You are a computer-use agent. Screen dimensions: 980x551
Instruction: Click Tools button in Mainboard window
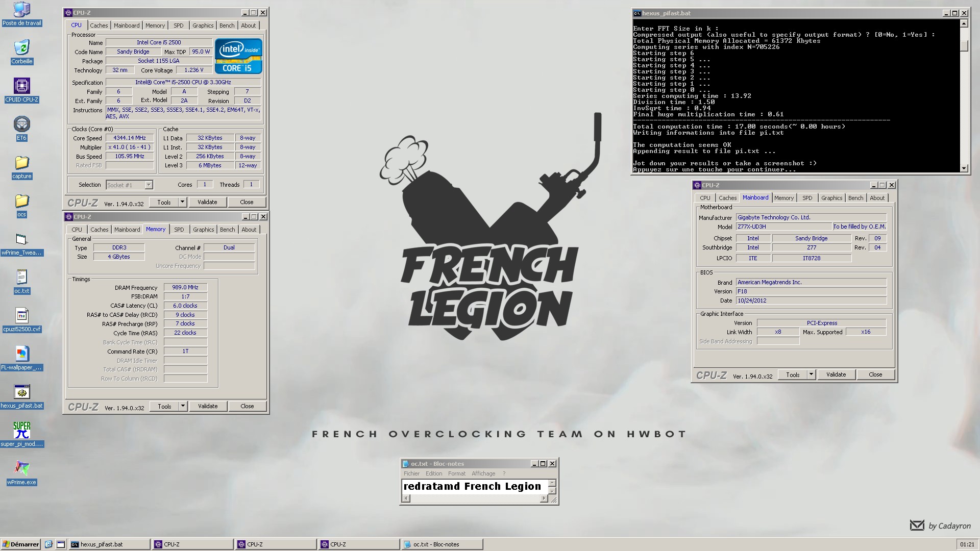pos(793,374)
